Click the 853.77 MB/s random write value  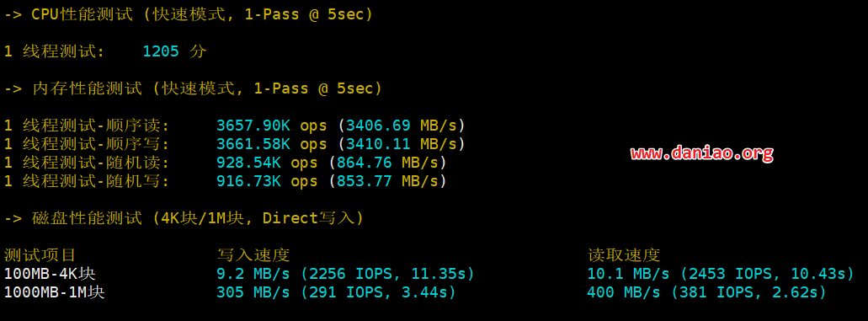tap(387, 181)
